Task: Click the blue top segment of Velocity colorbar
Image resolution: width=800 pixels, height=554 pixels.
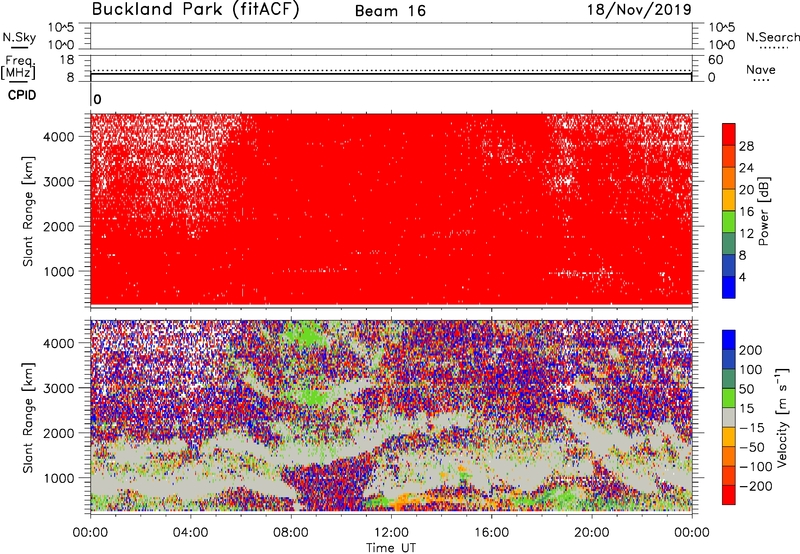Action: [x=729, y=340]
